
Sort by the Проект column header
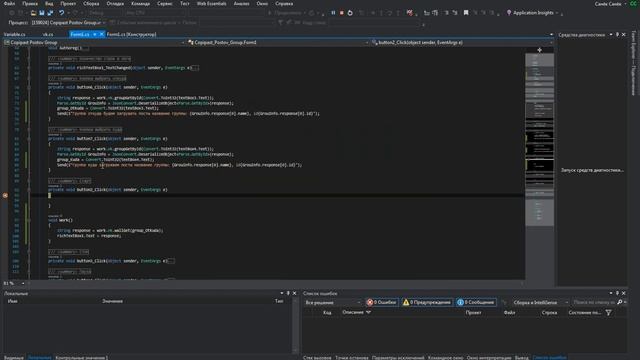[x=473, y=313]
